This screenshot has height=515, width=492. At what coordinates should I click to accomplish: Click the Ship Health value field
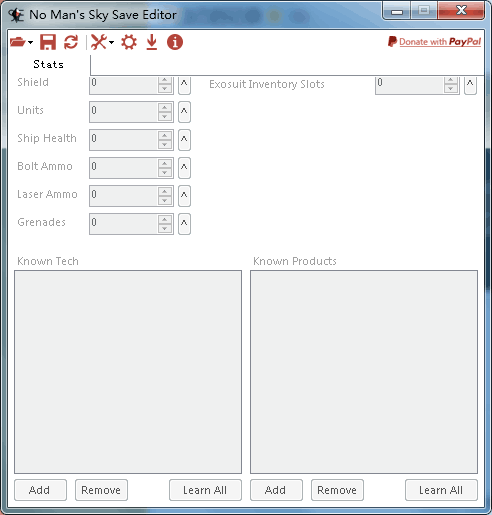pos(123,140)
